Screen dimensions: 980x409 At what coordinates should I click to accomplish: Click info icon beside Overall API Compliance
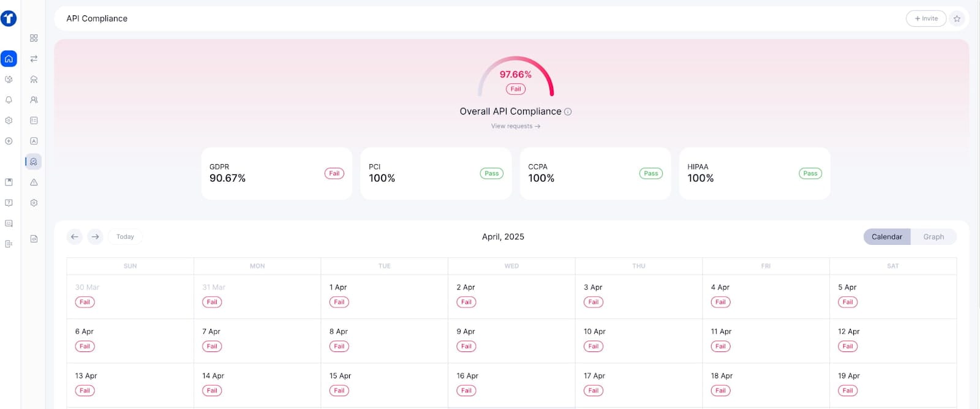tap(568, 111)
